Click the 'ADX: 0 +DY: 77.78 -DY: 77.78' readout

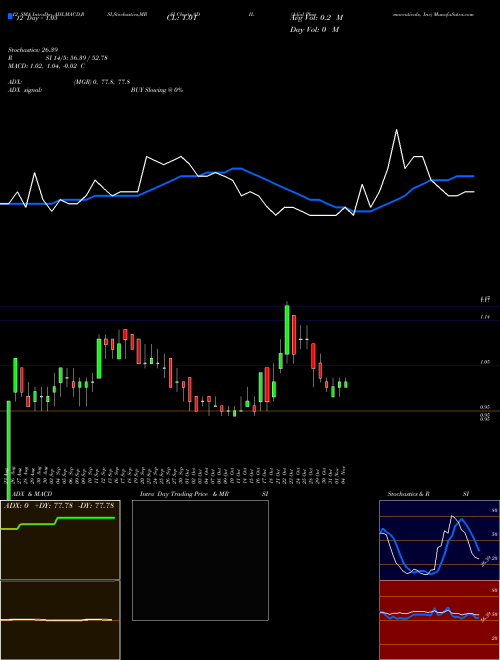(x=59, y=505)
